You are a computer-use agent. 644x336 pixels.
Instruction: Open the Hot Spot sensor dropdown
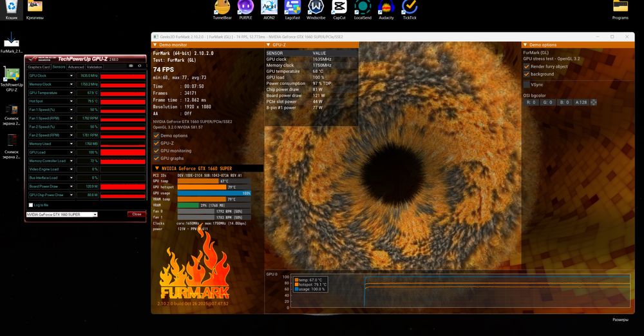[x=71, y=101]
